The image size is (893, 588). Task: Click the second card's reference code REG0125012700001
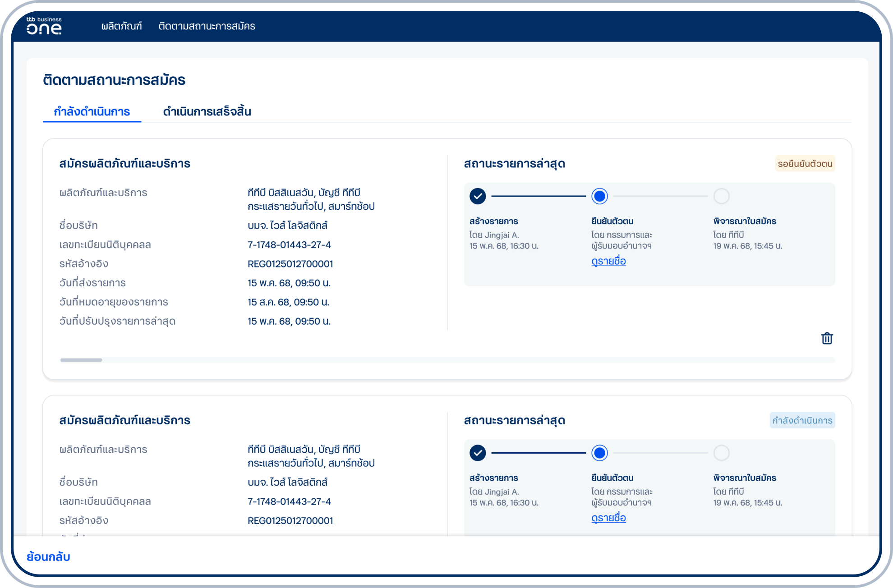(x=290, y=520)
